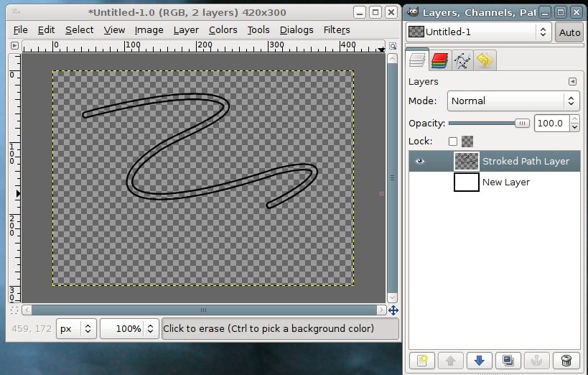Toggle zoom-on-resize icon at the ruler's top right
588x375 pixels.
click(x=393, y=46)
